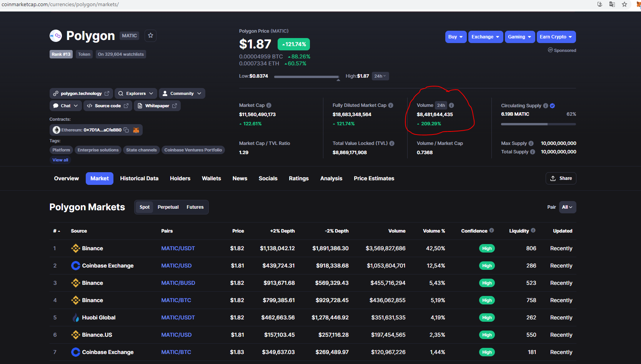Open the Ratings tab
The image size is (641, 364).
click(x=299, y=178)
